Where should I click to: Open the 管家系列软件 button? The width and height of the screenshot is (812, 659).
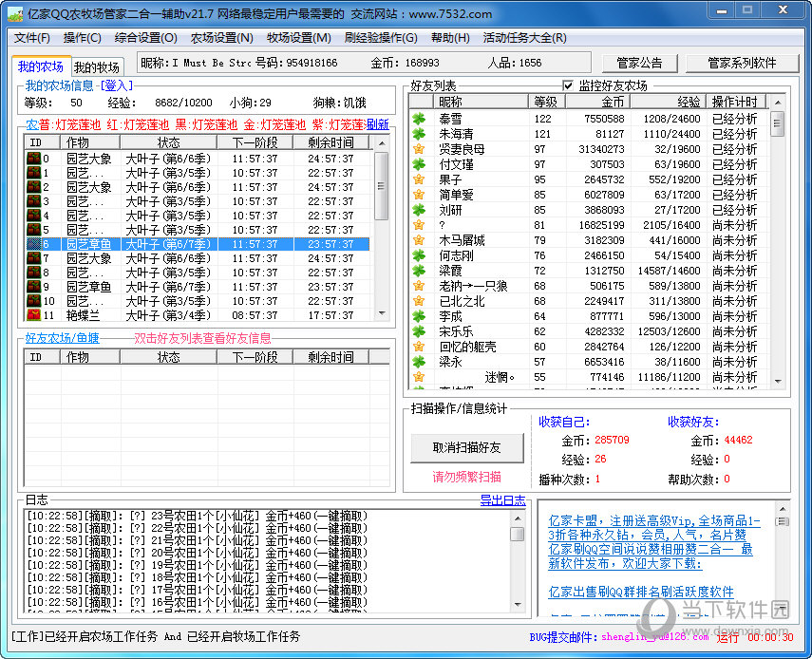(742, 64)
